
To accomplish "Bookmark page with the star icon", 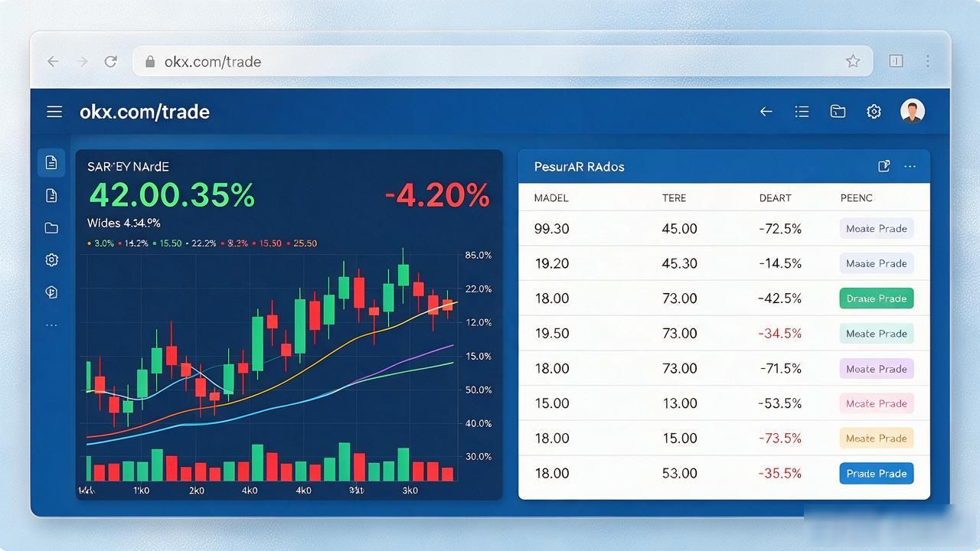I will pyautogui.click(x=853, y=61).
